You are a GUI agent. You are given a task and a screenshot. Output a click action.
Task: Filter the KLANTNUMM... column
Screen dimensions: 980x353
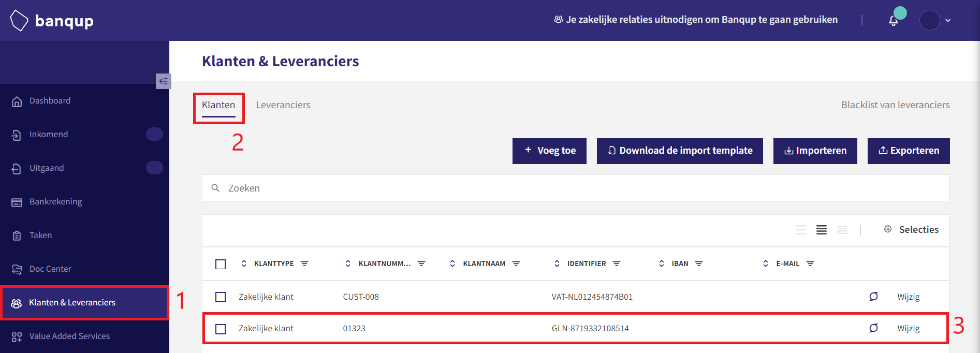click(x=421, y=263)
